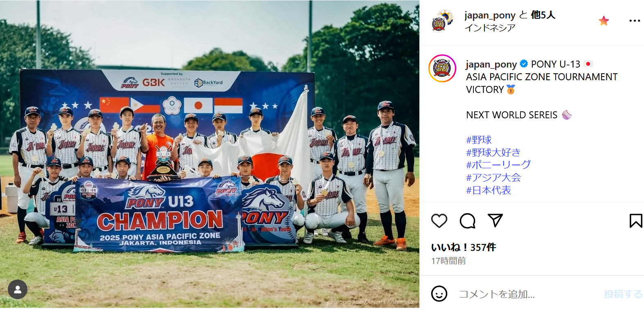
Task: Show tagged people icon on the photo
Action: point(18,289)
